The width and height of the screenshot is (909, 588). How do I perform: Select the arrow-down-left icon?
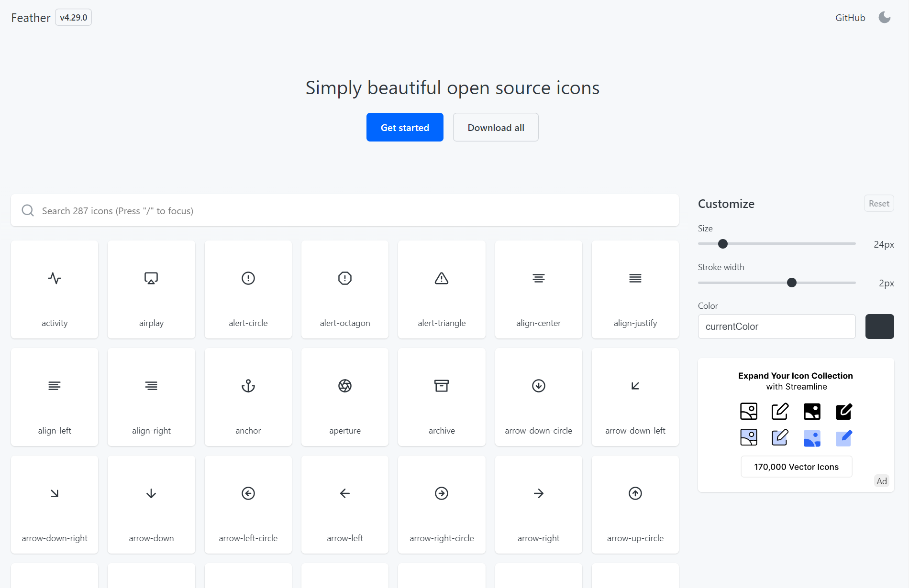tap(635, 397)
